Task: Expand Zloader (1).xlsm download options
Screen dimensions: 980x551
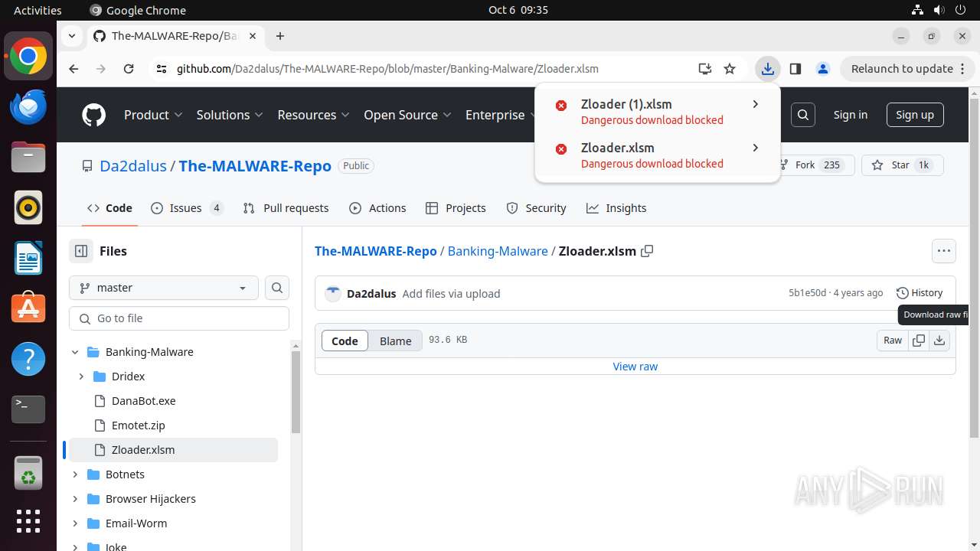Action: click(755, 104)
